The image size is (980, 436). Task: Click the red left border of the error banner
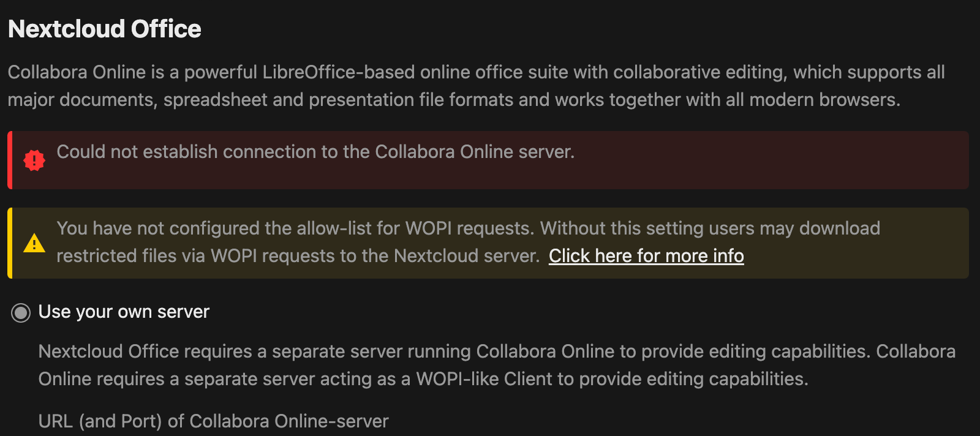[10, 160]
